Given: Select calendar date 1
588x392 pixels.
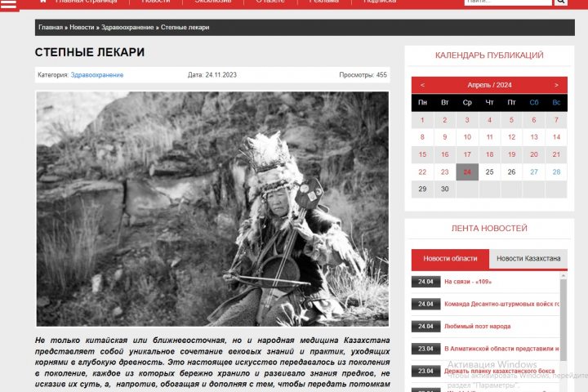Looking at the screenshot, I should [x=422, y=120].
